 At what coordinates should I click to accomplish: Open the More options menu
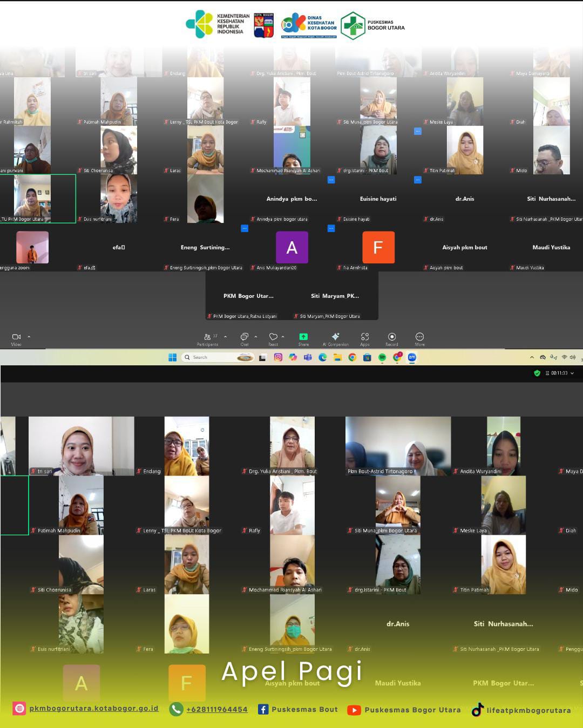pos(419,338)
